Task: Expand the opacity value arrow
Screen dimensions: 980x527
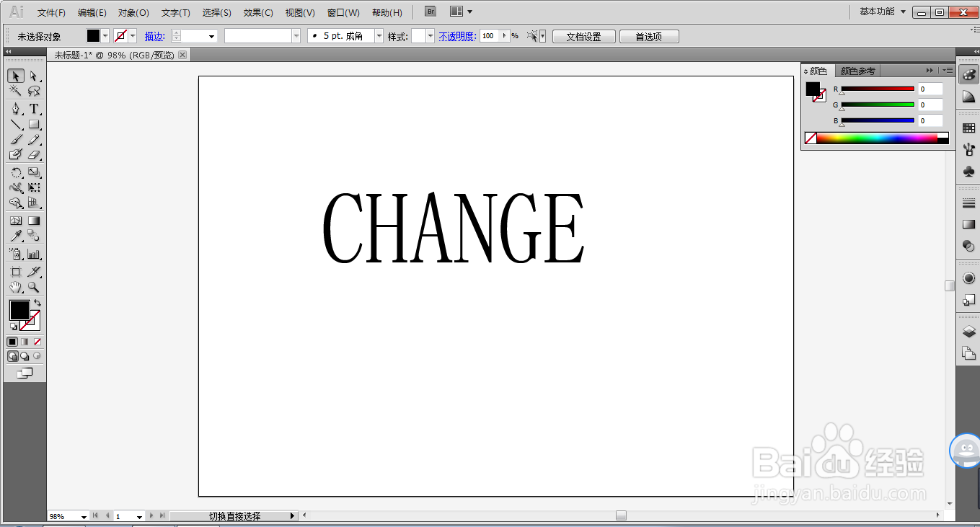Action: (505, 36)
